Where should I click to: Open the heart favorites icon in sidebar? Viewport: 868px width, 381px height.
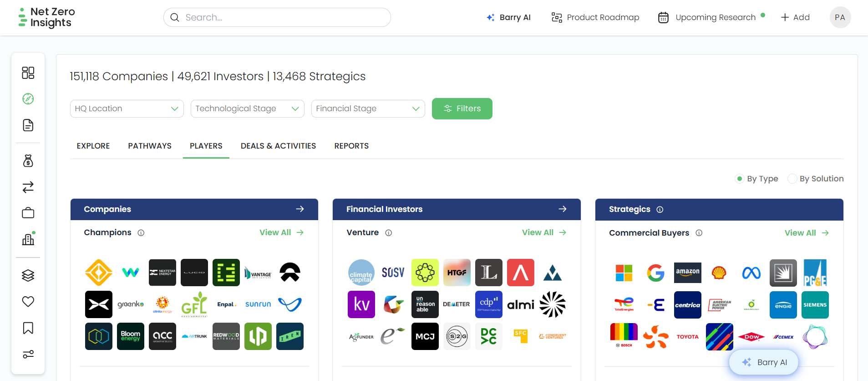click(x=28, y=301)
